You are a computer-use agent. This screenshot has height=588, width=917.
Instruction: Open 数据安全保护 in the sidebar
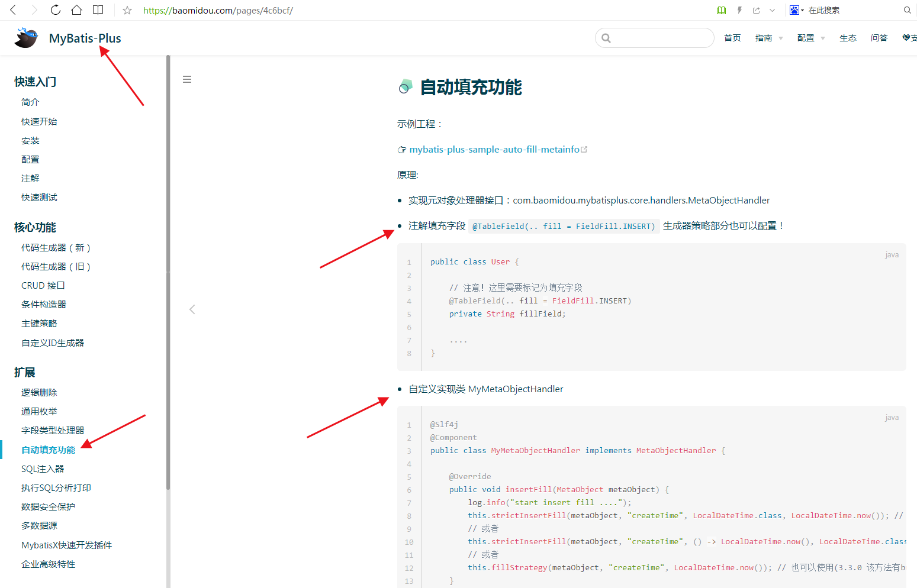tap(48, 507)
